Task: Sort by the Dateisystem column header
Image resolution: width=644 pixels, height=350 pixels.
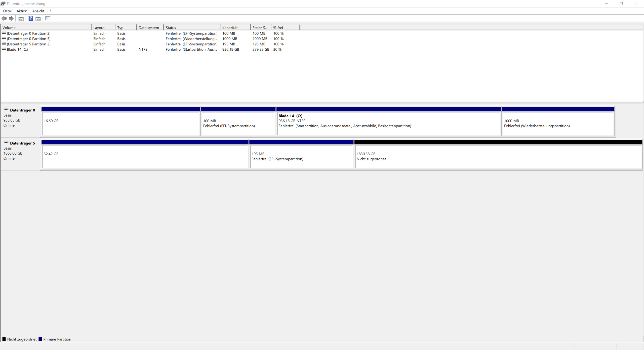Action: 149,28
